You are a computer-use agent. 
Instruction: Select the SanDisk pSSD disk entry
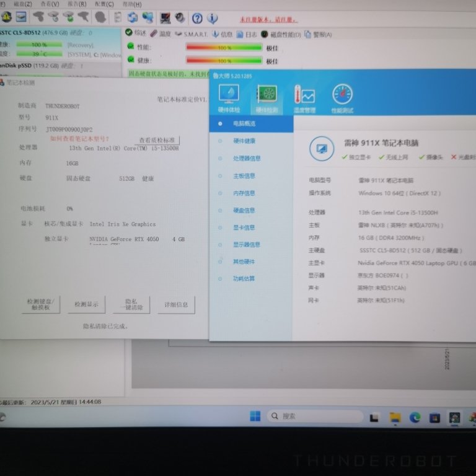pyautogui.click(x=60, y=69)
